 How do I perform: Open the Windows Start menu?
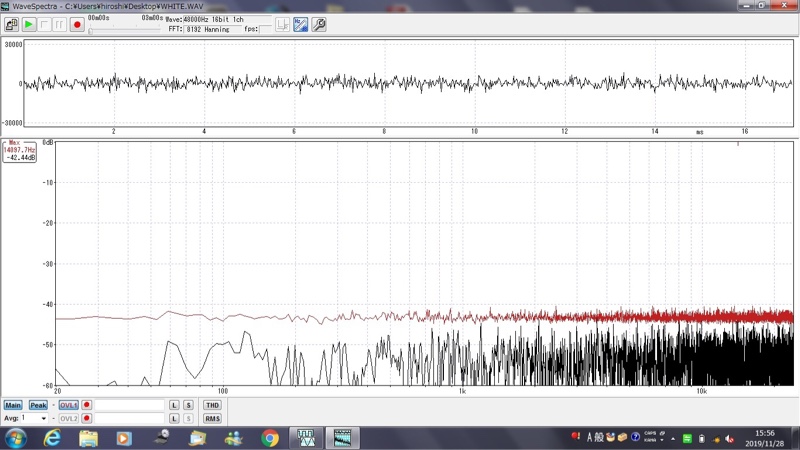[15, 438]
